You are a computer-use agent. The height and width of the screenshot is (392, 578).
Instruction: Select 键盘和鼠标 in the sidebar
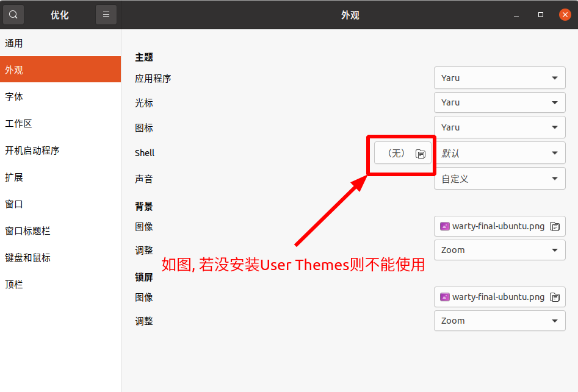(x=60, y=258)
